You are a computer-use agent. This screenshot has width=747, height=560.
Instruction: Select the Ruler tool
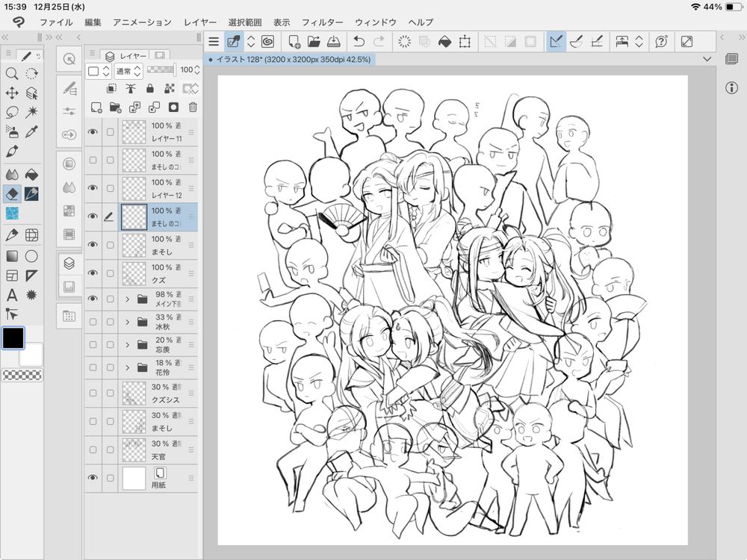(x=31, y=276)
